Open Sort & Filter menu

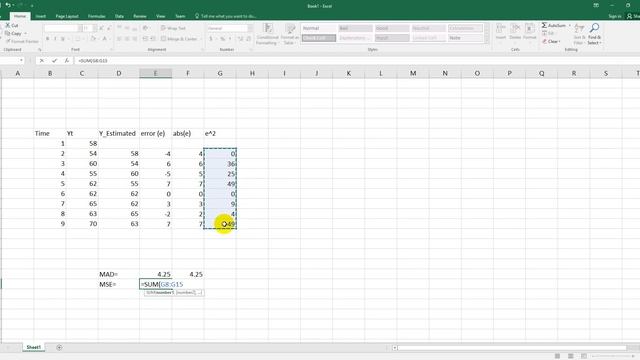click(579, 34)
